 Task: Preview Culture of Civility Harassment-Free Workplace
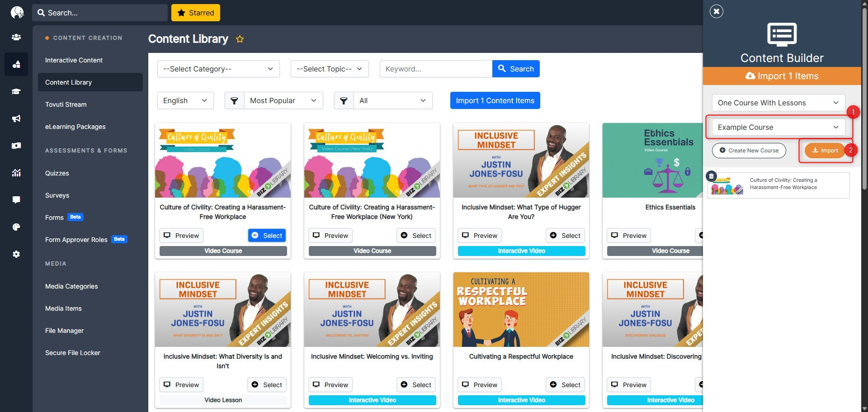pyautogui.click(x=181, y=236)
